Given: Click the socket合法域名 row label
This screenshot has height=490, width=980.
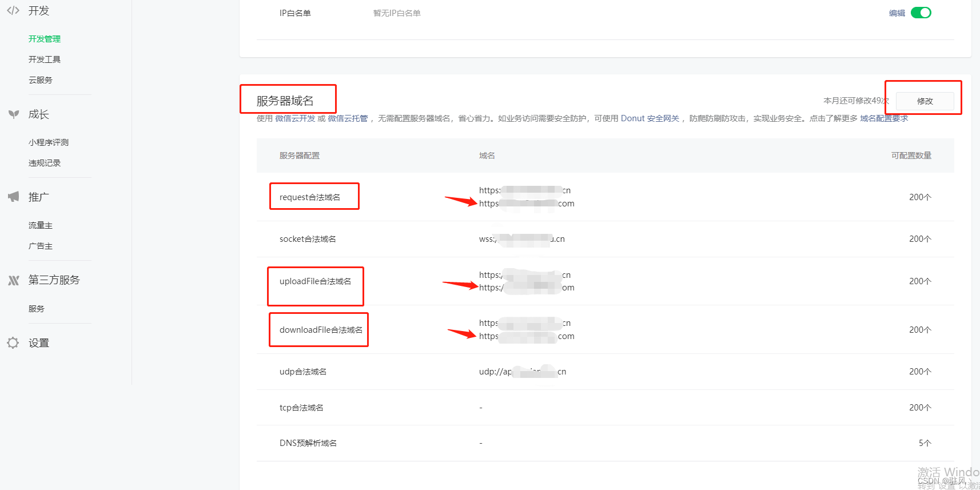Looking at the screenshot, I should tap(308, 239).
